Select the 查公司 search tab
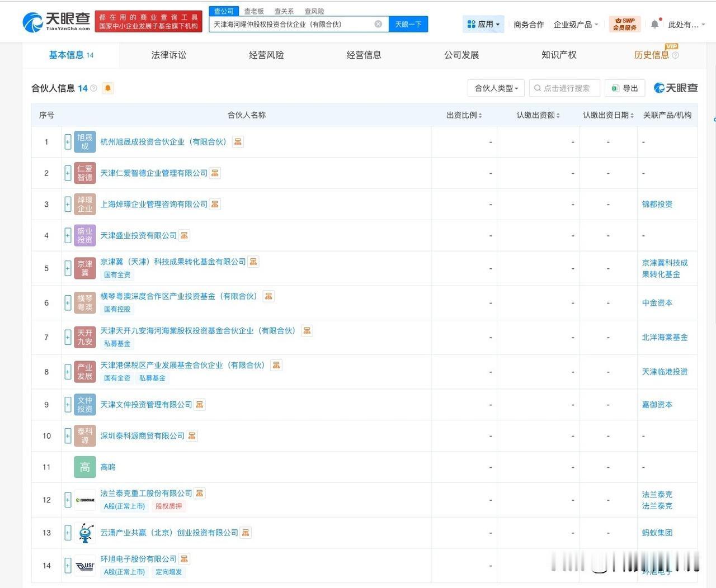716x588 pixels. coord(224,11)
